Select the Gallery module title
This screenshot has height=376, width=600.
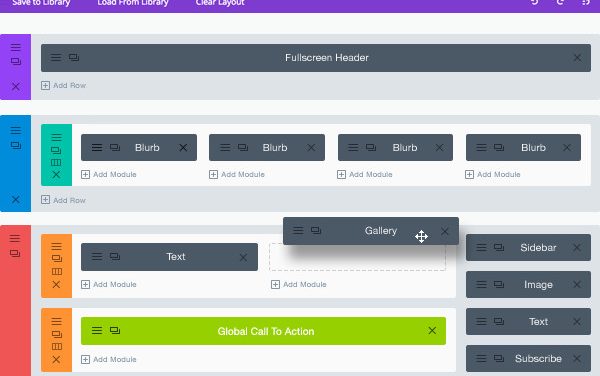pos(381,231)
